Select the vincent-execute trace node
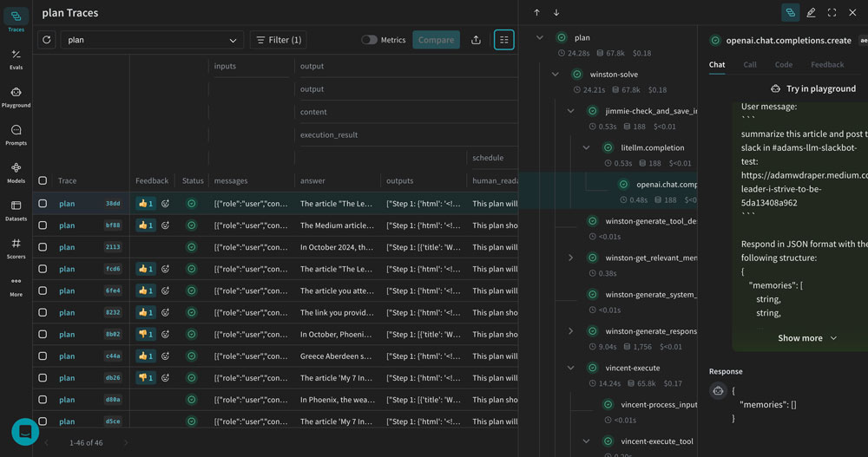868x457 pixels. click(x=632, y=368)
